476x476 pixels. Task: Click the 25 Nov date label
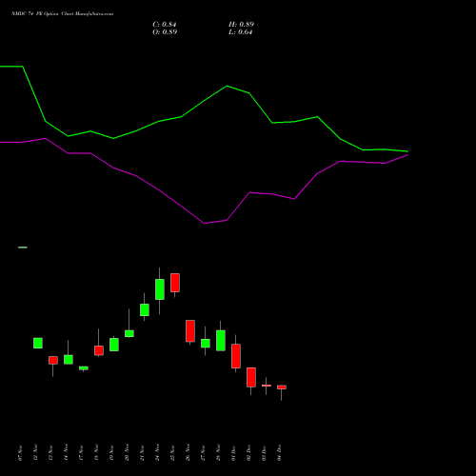[x=173, y=453]
